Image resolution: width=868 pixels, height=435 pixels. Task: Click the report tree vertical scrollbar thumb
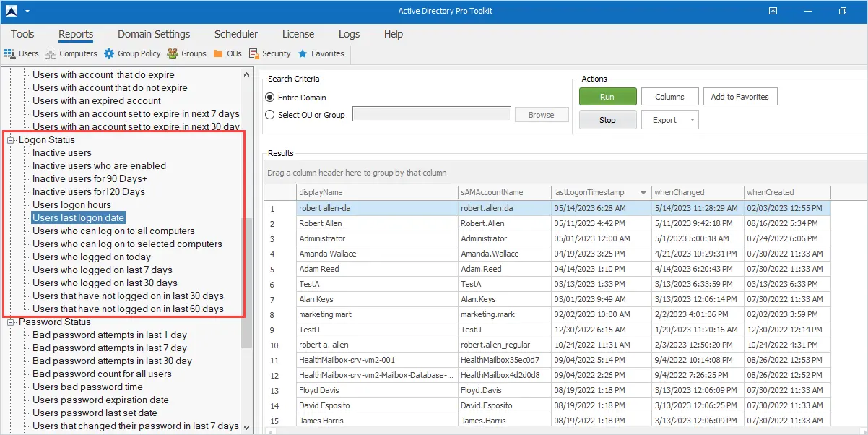pos(247,283)
